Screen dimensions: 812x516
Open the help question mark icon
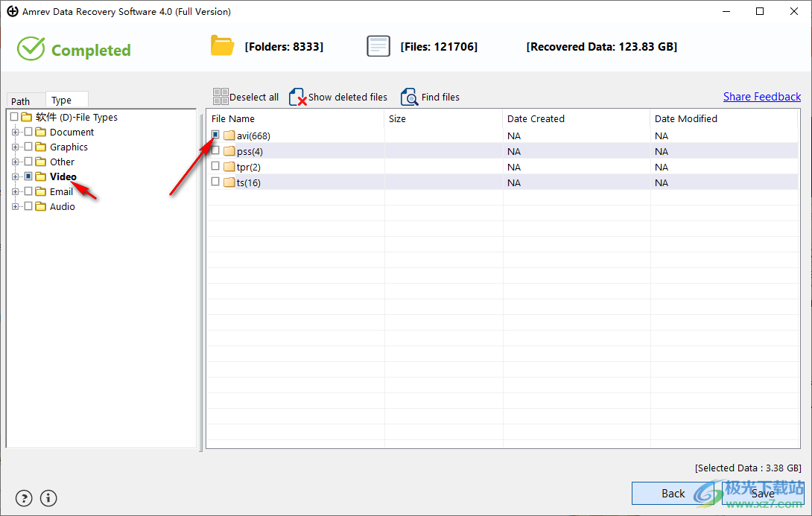23,498
